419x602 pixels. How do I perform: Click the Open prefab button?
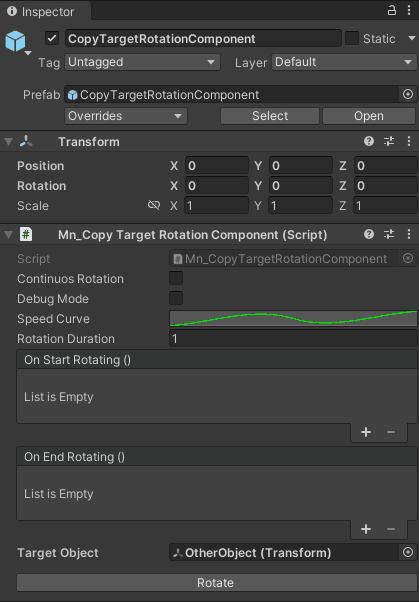[x=369, y=116]
